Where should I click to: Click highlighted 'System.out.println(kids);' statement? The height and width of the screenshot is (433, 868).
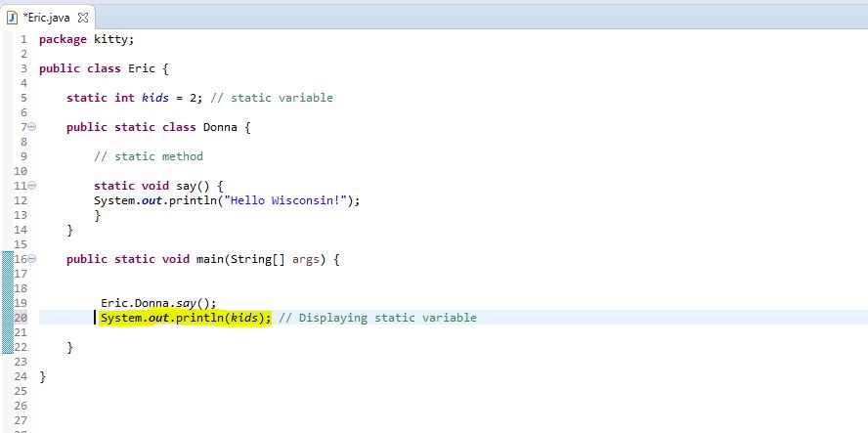(x=186, y=318)
